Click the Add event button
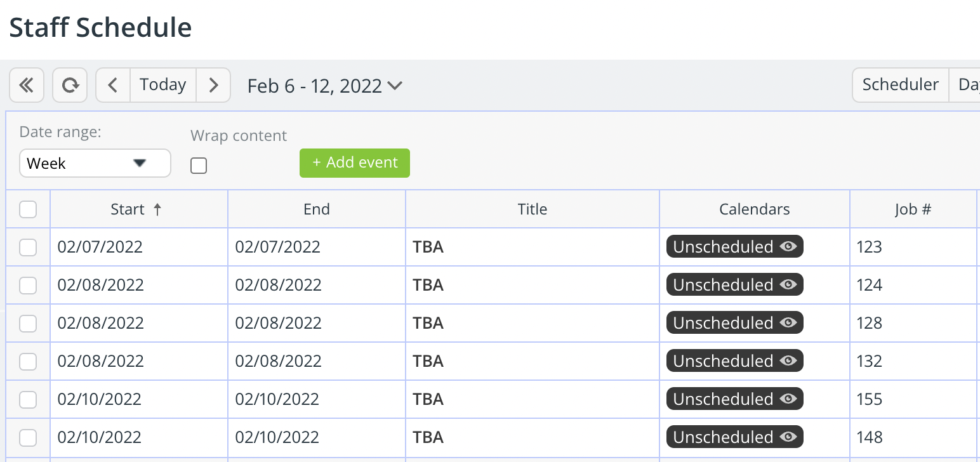 (x=355, y=163)
